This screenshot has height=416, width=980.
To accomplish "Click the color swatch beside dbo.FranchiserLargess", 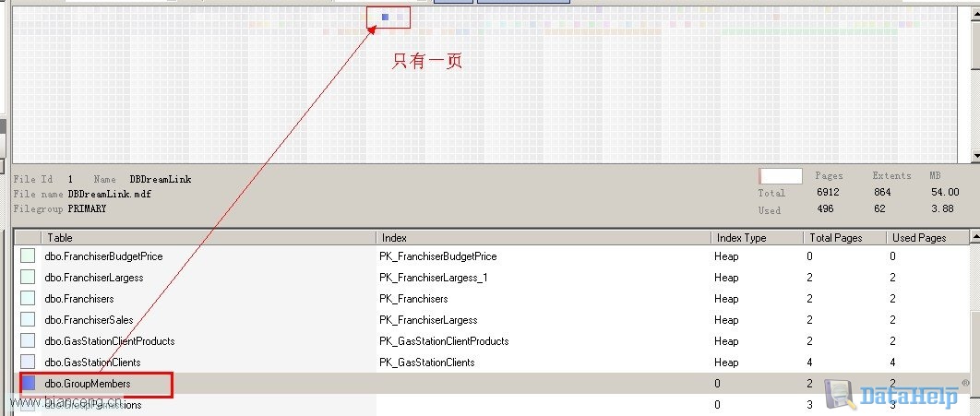I will pos(28,278).
